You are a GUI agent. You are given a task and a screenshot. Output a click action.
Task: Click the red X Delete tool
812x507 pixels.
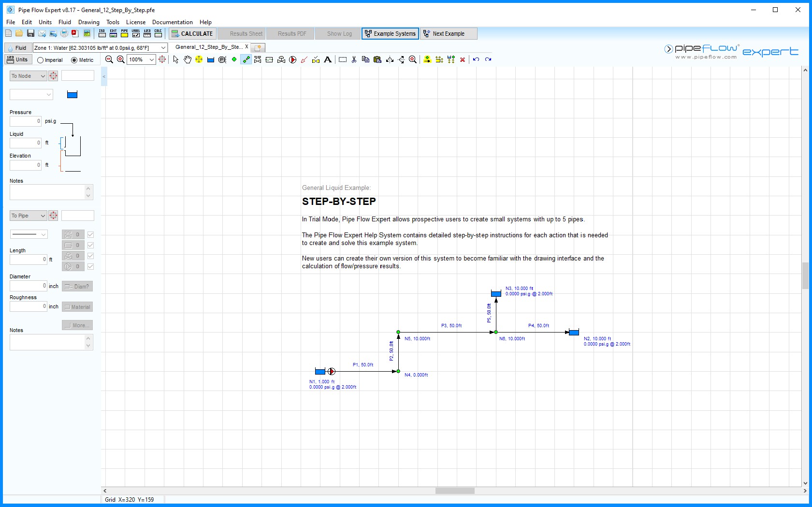pos(463,59)
